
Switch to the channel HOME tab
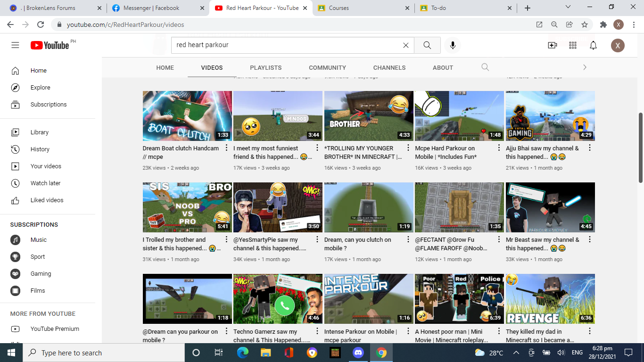click(165, 67)
